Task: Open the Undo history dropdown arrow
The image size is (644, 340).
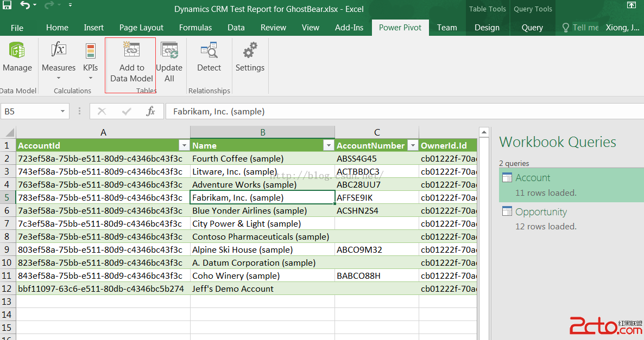Action: point(35,5)
